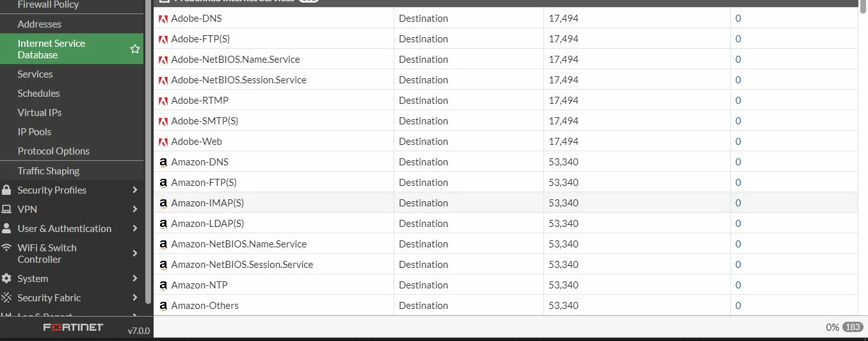
Task: Click the System gear icon
Action: click(x=6, y=278)
